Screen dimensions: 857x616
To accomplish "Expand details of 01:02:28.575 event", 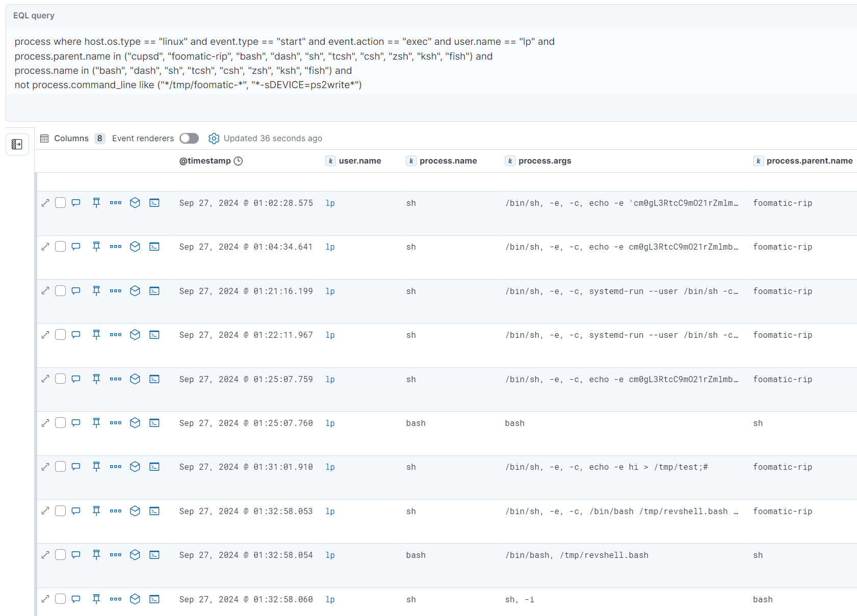I will (x=45, y=203).
